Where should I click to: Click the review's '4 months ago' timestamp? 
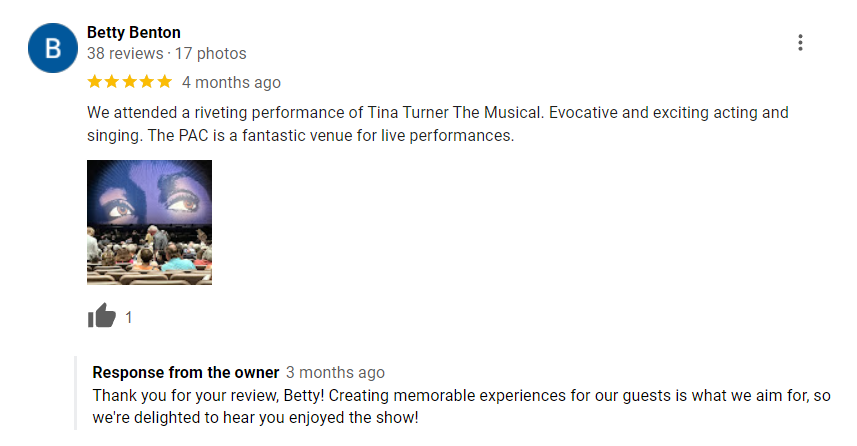point(231,83)
